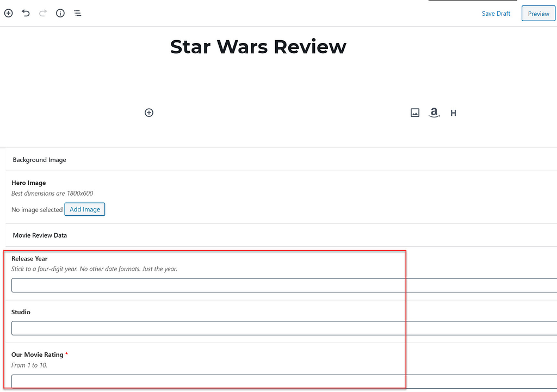Click the 'No image selected' text
The image size is (557, 392).
[37, 209]
